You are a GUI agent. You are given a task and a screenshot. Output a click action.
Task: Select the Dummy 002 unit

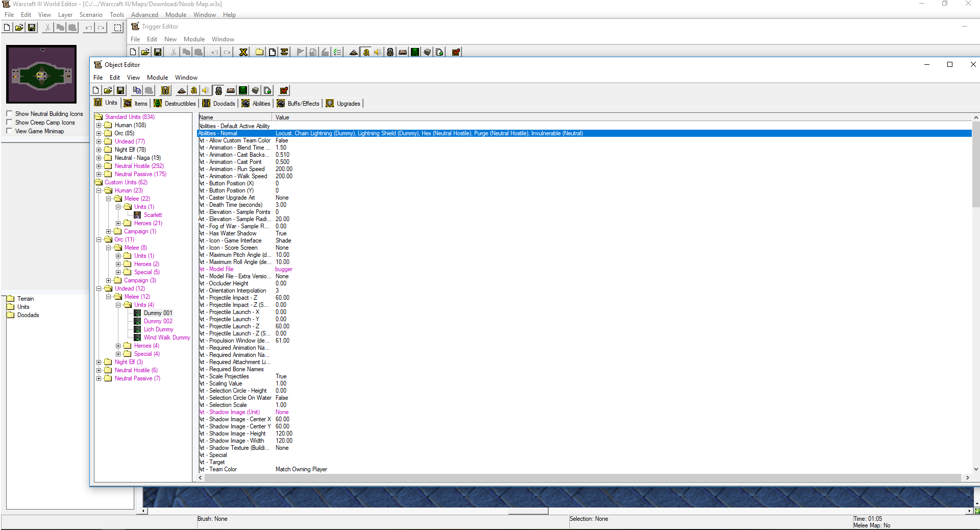pos(158,321)
